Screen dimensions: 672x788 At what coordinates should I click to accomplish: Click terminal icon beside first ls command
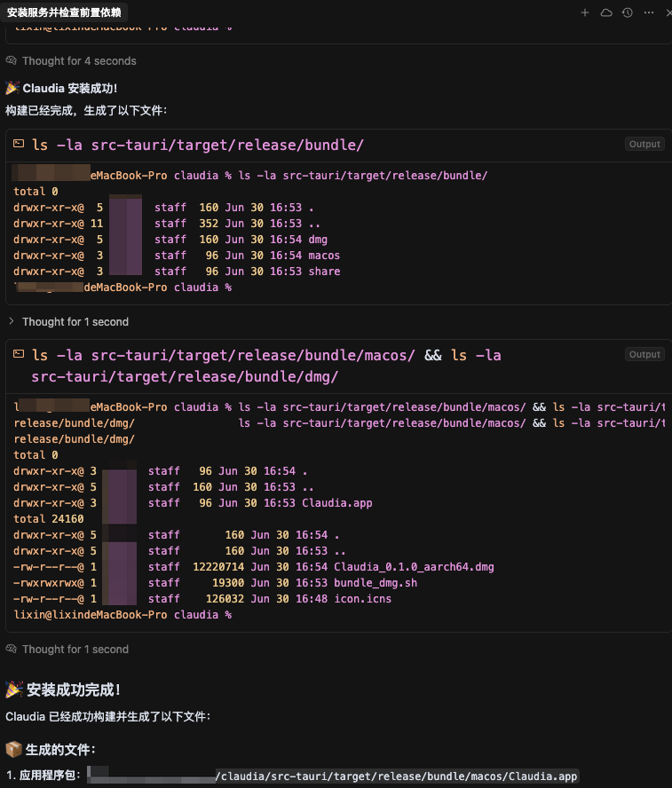[x=19, y=144]
